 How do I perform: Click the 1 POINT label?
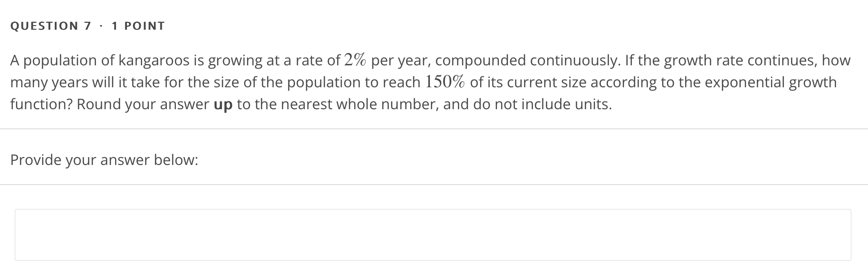point(137,26)
